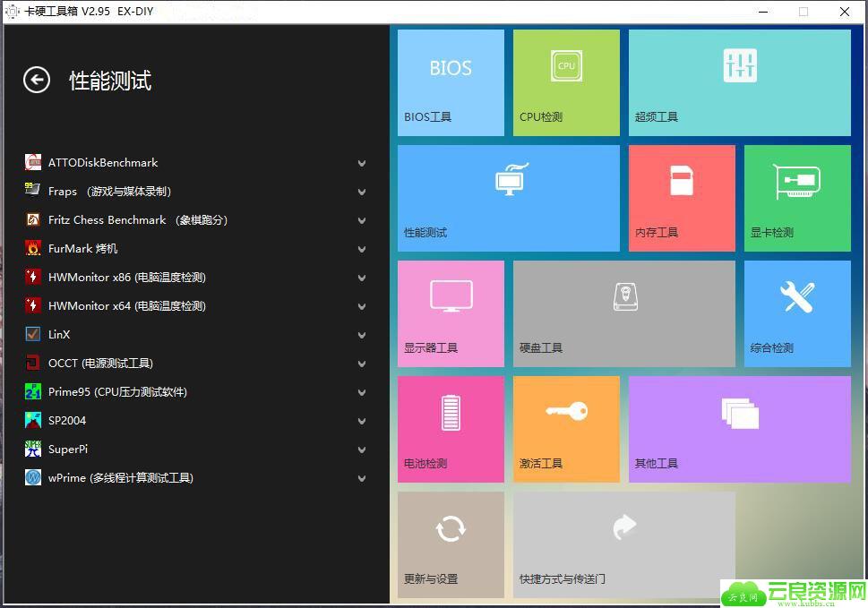Image resolution: width=868 pixels, height=608 pixels.
Task: Expand the Prime95 row chevron
Action: click(362, 393)
